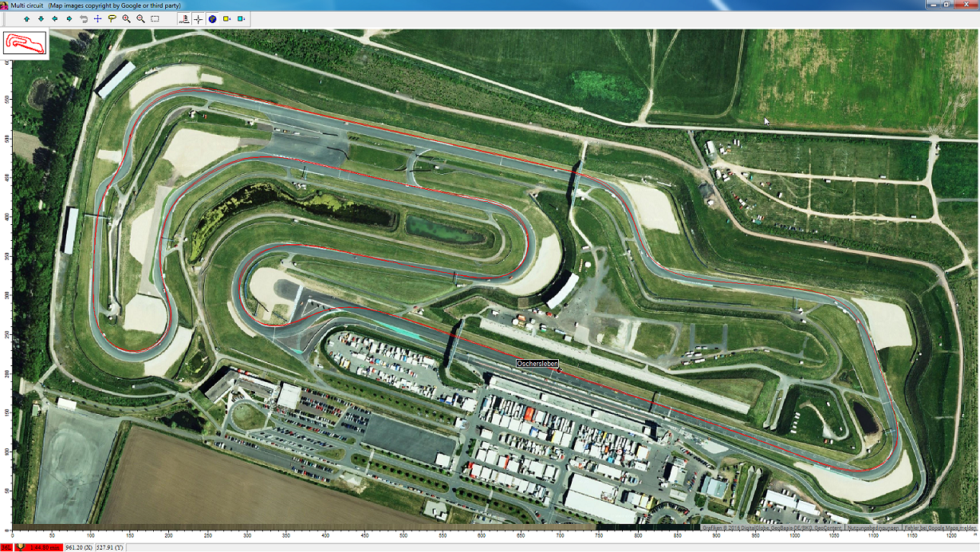
Task: Pan the map left with arrow
Action: pos(55,18)
